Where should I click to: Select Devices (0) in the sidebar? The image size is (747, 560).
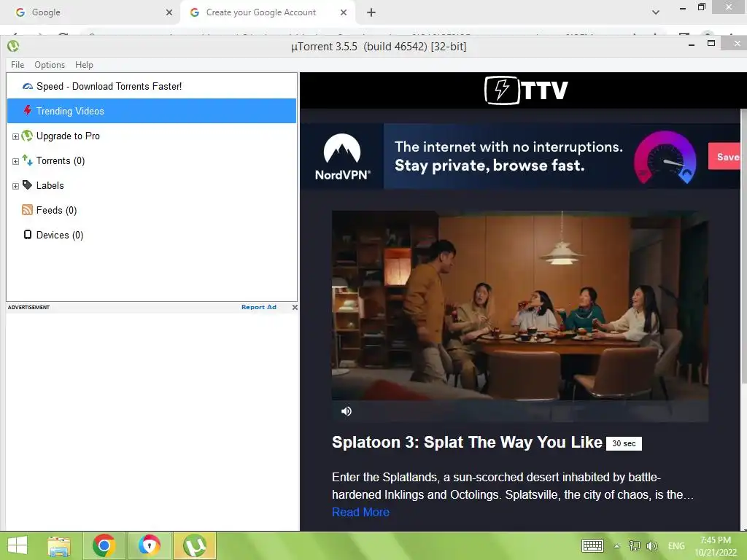pyautogui.click(x=60, y=236)
